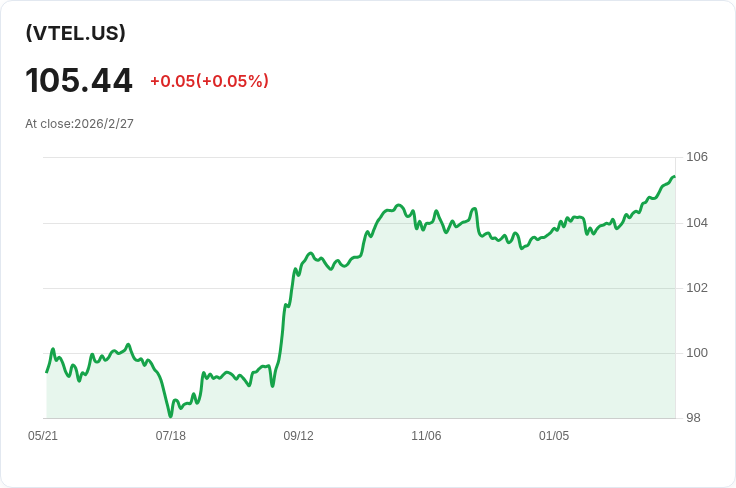Click the (VTEL.US) ticker title

[x=76, y=33]
